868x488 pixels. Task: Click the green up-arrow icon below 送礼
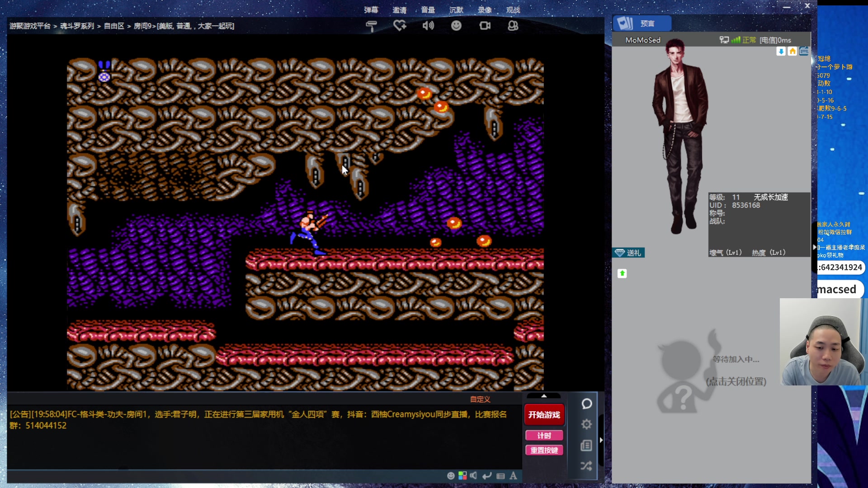pos(622,273)
